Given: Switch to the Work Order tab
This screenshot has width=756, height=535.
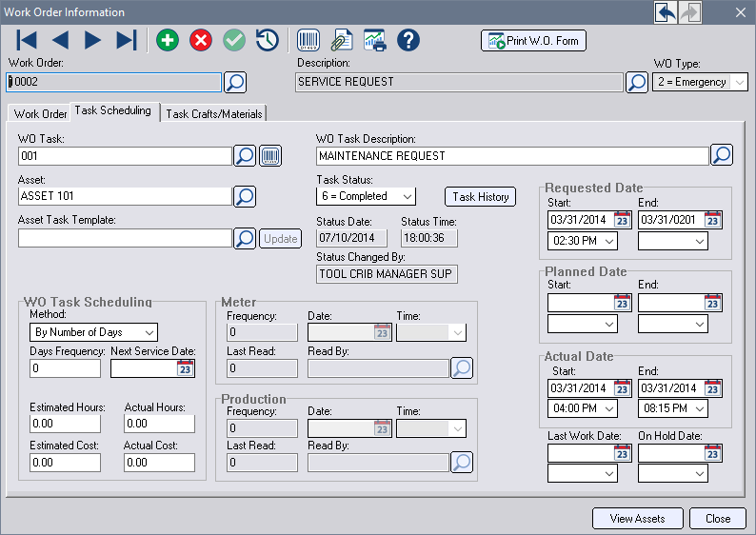Looking at the screenshot, I should tap(40, 114).
